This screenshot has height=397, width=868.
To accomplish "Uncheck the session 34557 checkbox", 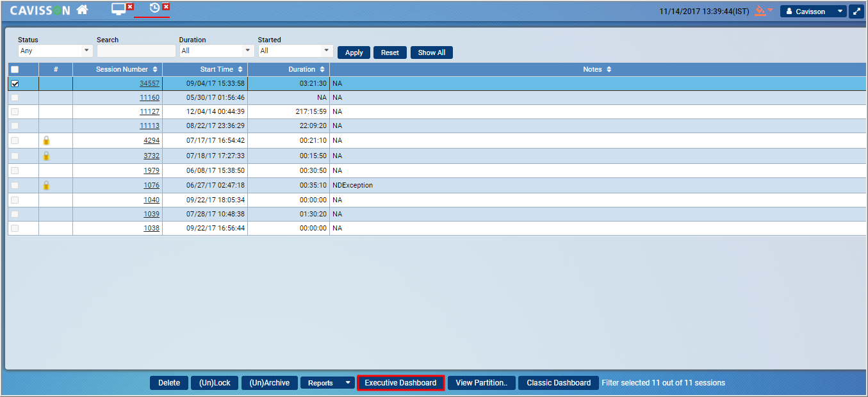I will click(15, 83).
